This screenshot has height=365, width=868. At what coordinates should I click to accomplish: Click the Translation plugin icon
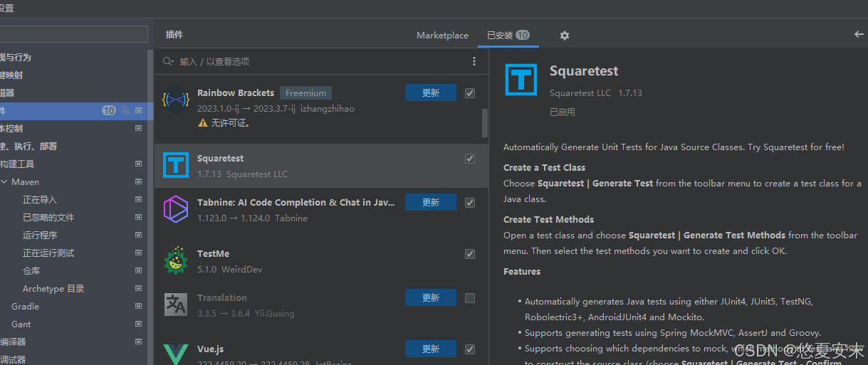[x=175, y=305]
